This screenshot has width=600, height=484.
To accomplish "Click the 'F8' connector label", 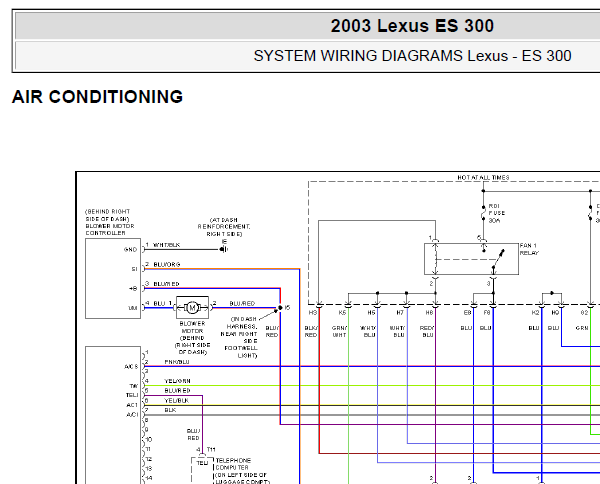I will tap(487, 313).
